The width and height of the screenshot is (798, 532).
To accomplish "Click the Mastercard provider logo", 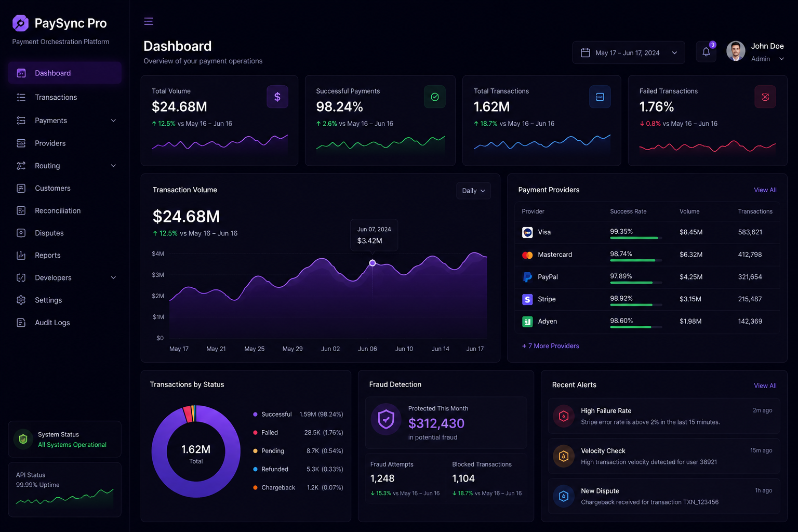I will [x=527, y=255].
